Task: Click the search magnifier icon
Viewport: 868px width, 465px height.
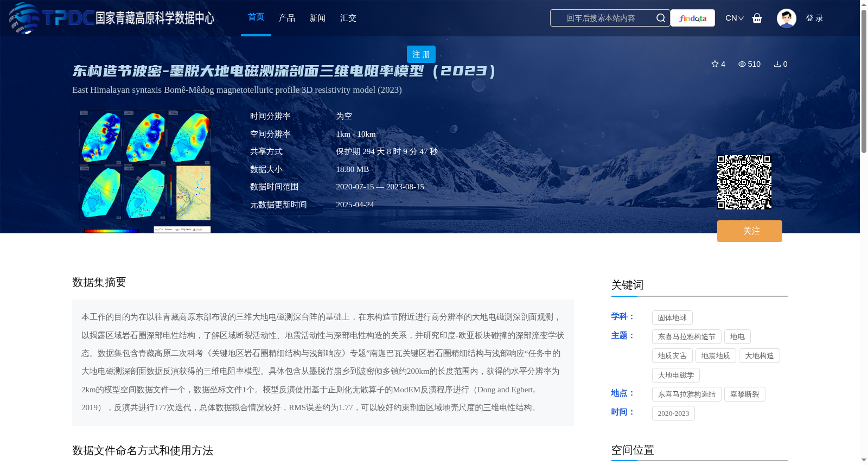Action: [x=661, y=18]
